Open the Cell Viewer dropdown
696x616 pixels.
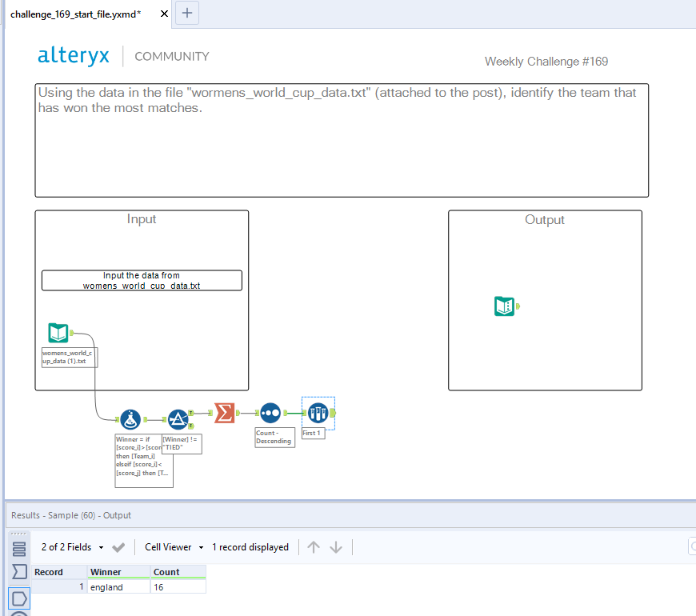tap(174, 547)
